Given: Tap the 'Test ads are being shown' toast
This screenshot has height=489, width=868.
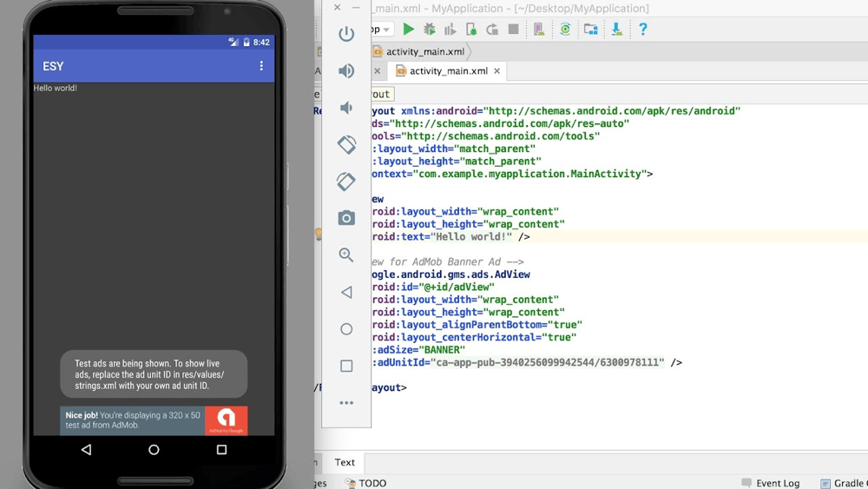Looking at the screenshot, I should coord(154,373).
